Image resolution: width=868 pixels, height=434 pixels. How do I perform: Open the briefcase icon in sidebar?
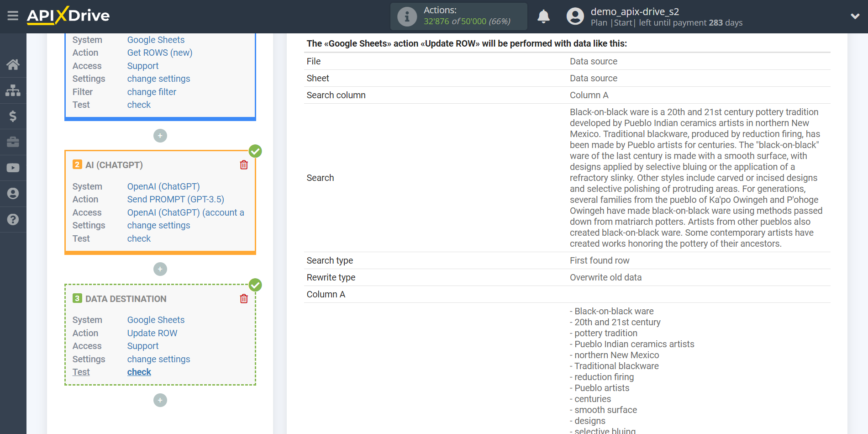[x=13, y=142]
